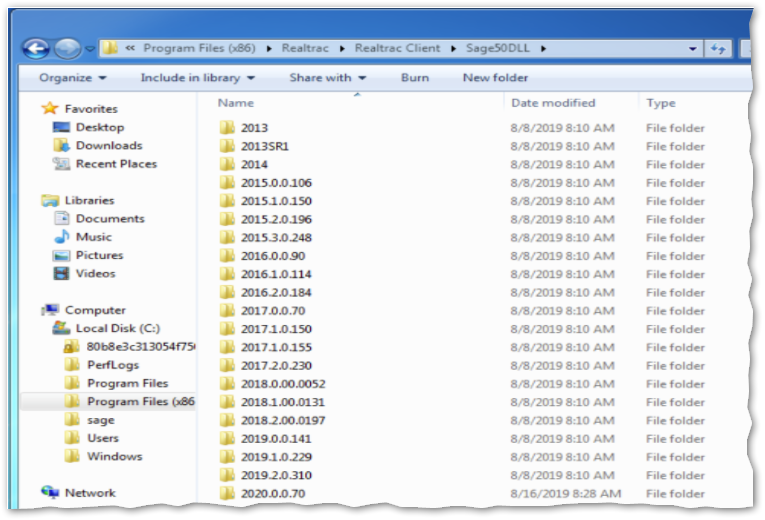
Task: Click the folder icon in address bar
Action: 110,48
